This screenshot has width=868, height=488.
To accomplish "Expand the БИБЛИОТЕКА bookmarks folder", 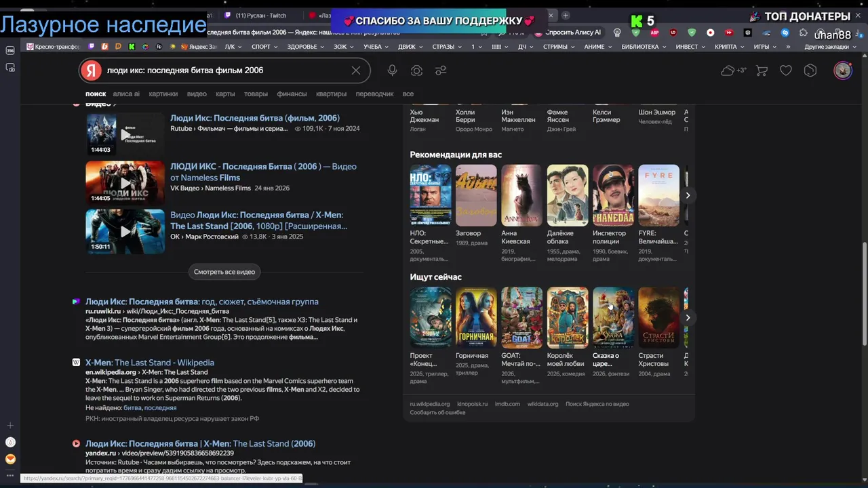I will click(x=644, y=47).
